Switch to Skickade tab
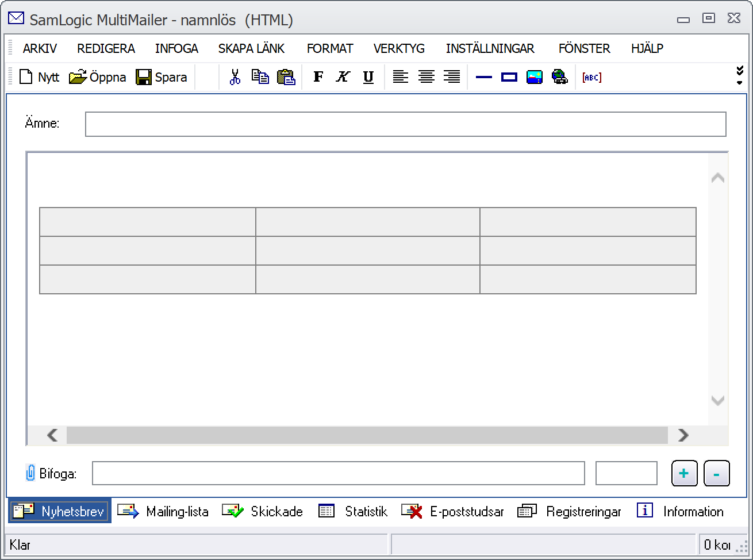 click(x=263, y=511)
